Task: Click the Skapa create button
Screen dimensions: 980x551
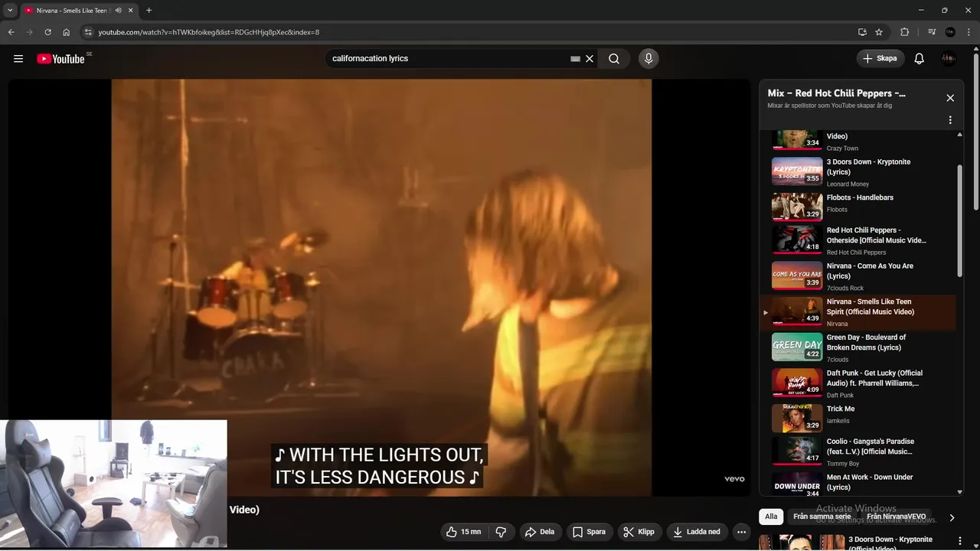Action: click(x=880, y=59)
